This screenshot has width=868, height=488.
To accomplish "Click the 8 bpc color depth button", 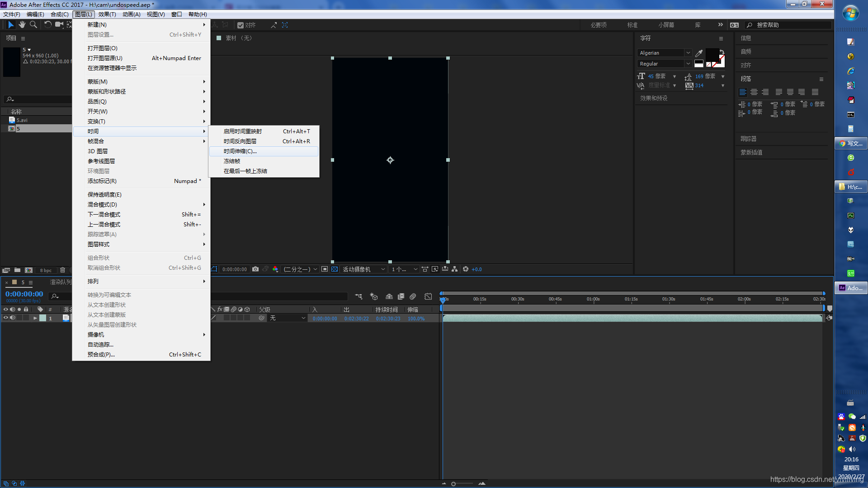I will [46, 270].
